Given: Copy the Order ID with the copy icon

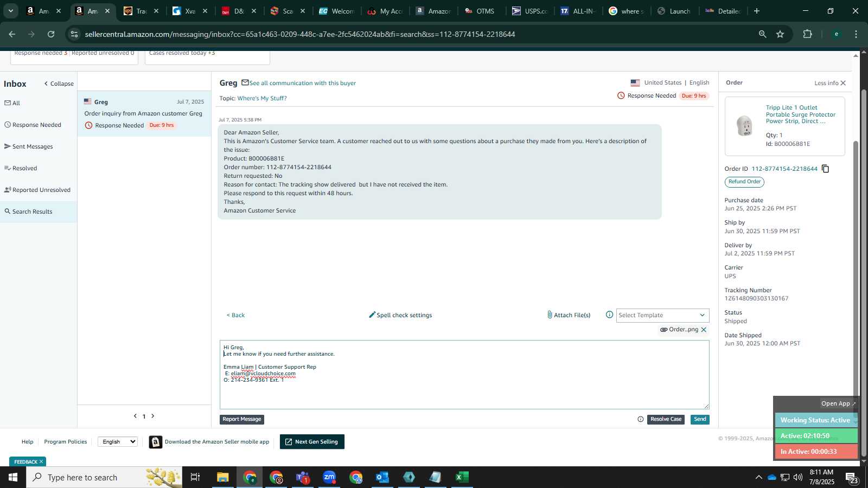Looking at the screenshot, I should [825, 169].
